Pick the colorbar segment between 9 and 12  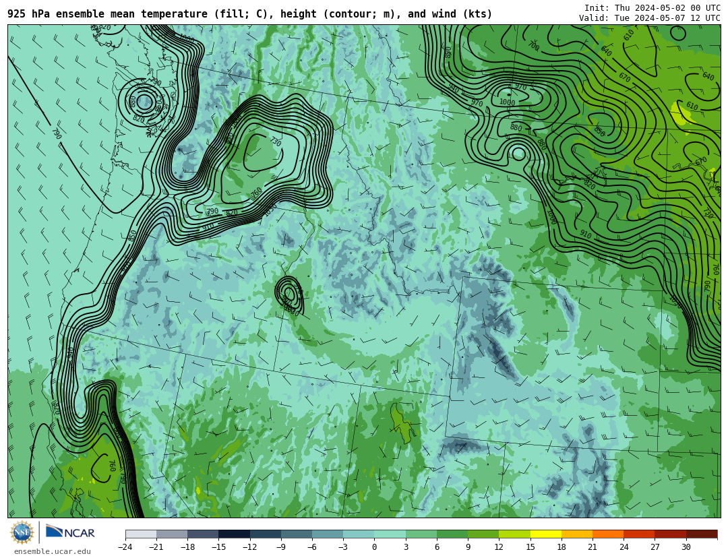click(483, 534)
